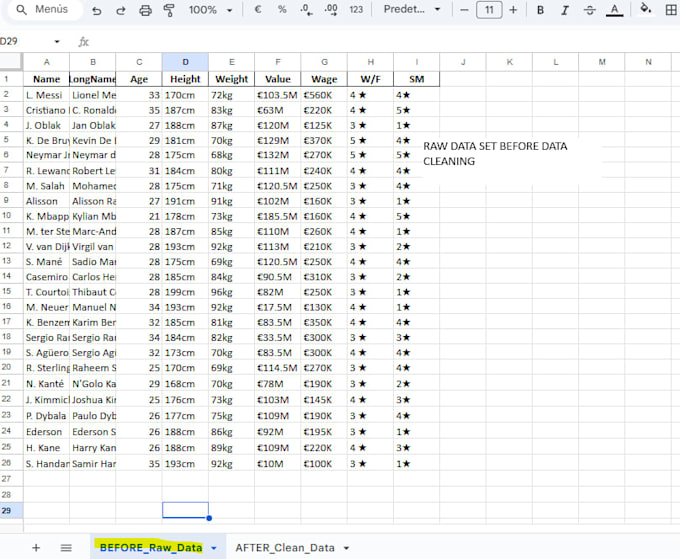Select column H header
Image resolution: width=680 pixels, height=559 pixels.
click(370, 62)
